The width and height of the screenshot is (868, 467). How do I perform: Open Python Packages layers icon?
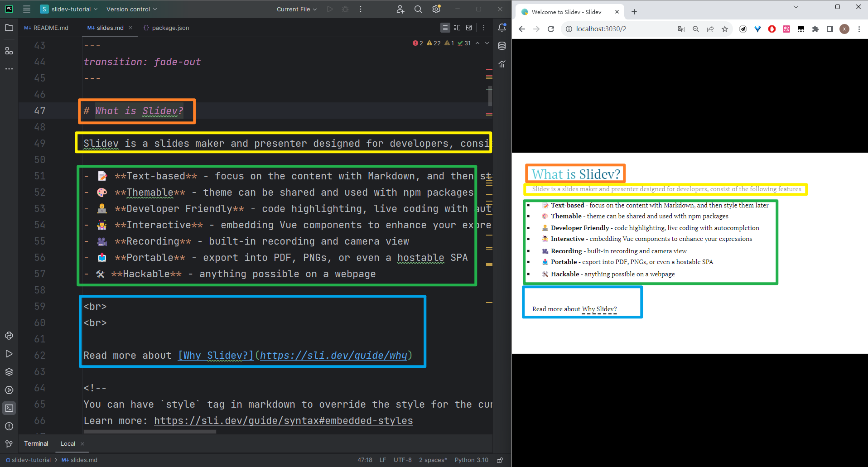[x=9, y=372]
